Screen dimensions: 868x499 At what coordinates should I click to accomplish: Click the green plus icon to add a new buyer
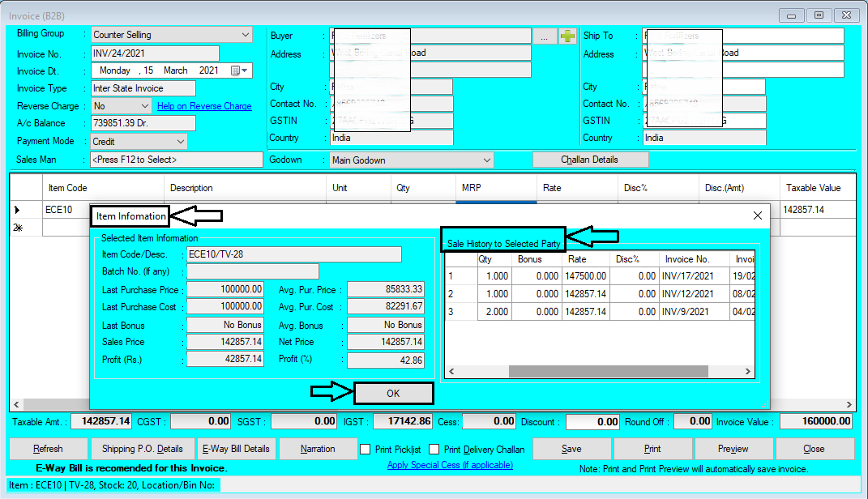coord(567,35)
